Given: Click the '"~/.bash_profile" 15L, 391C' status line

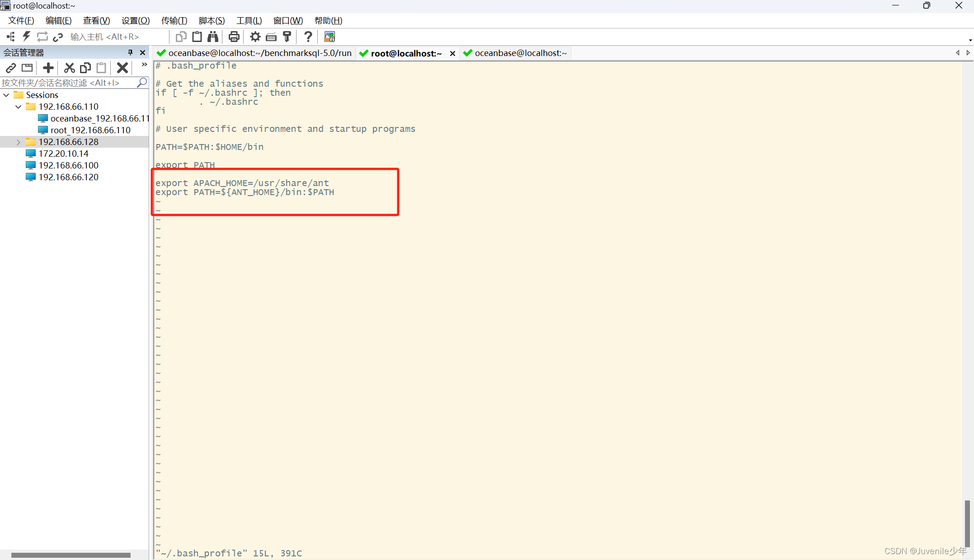Looking at the screenshot, I should pyautogui.click(x=229, y=553).
